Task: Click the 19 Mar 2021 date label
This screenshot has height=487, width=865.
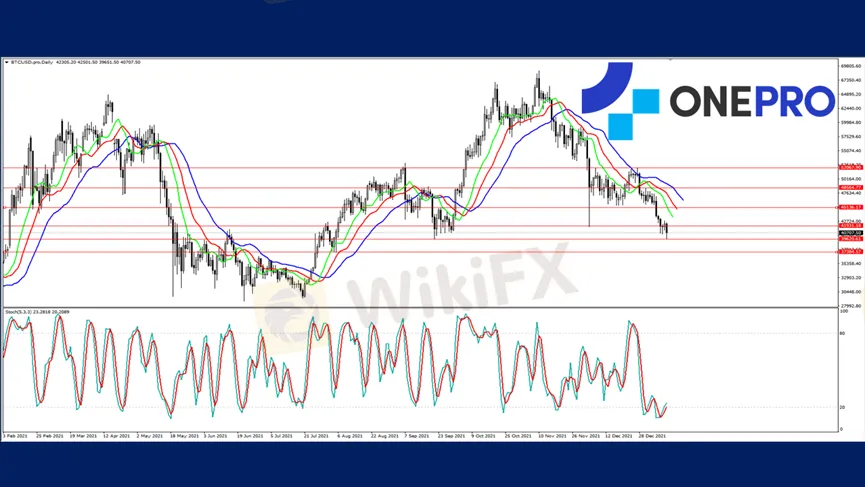Action: point(83,436)
